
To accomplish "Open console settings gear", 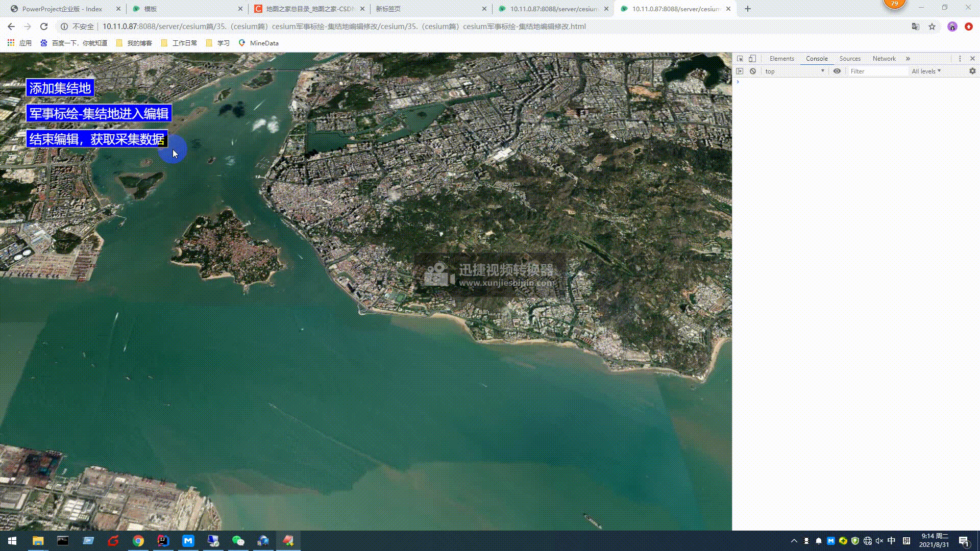I will point(972,71).
